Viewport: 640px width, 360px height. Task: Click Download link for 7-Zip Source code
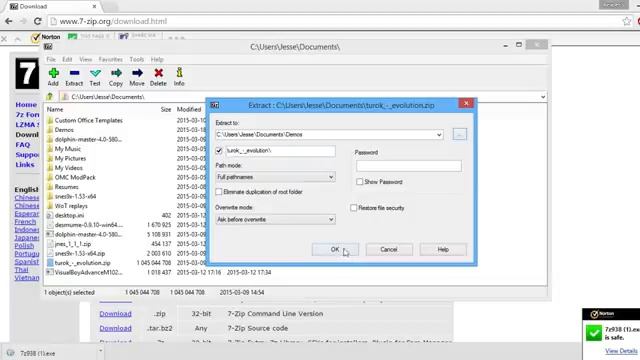116,328
